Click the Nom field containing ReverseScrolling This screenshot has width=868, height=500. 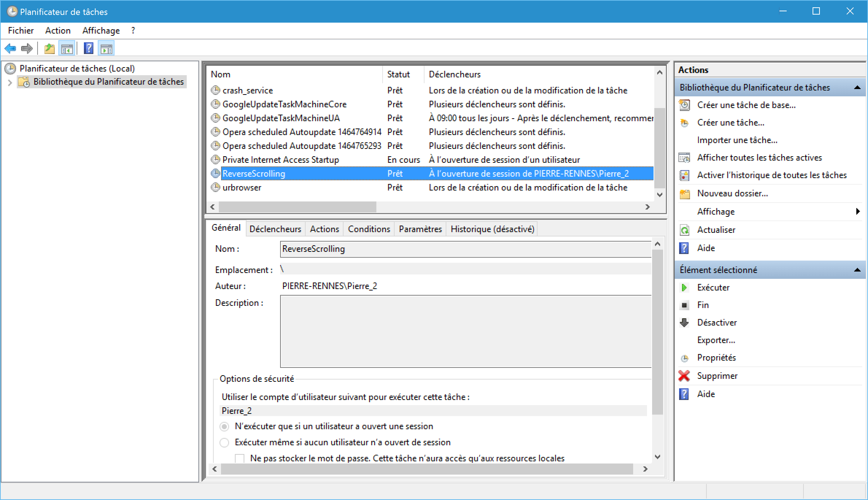(466, 249)
